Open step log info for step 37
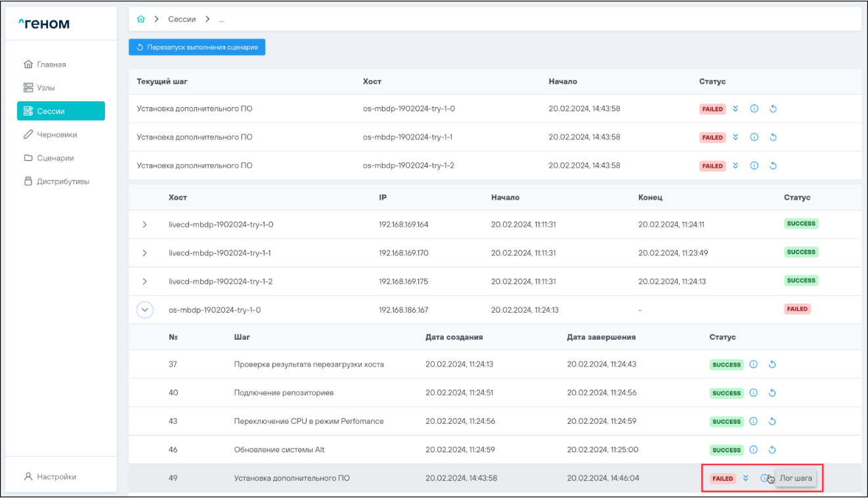Screen dimensions: 868x498 (x=754, y=365)
